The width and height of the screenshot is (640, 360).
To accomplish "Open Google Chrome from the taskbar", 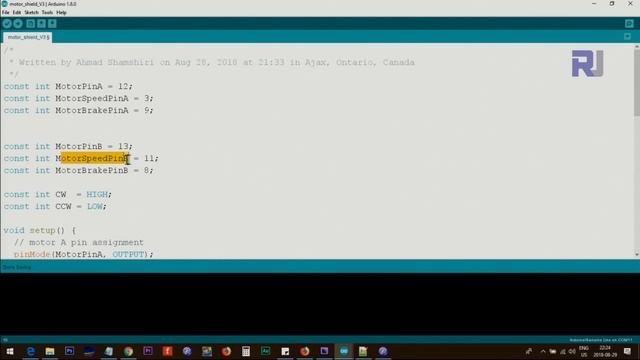I will (128, 351).
